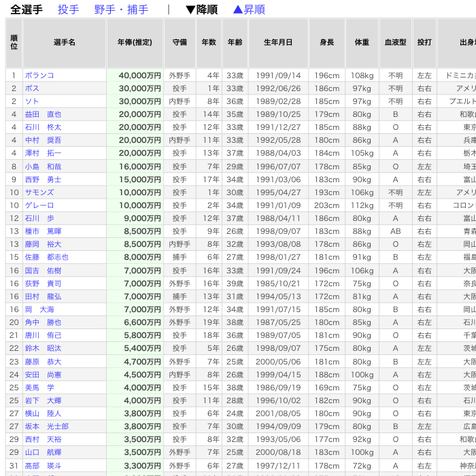
Task: Select the 全選手 tab
Action: tap(26, 10)
